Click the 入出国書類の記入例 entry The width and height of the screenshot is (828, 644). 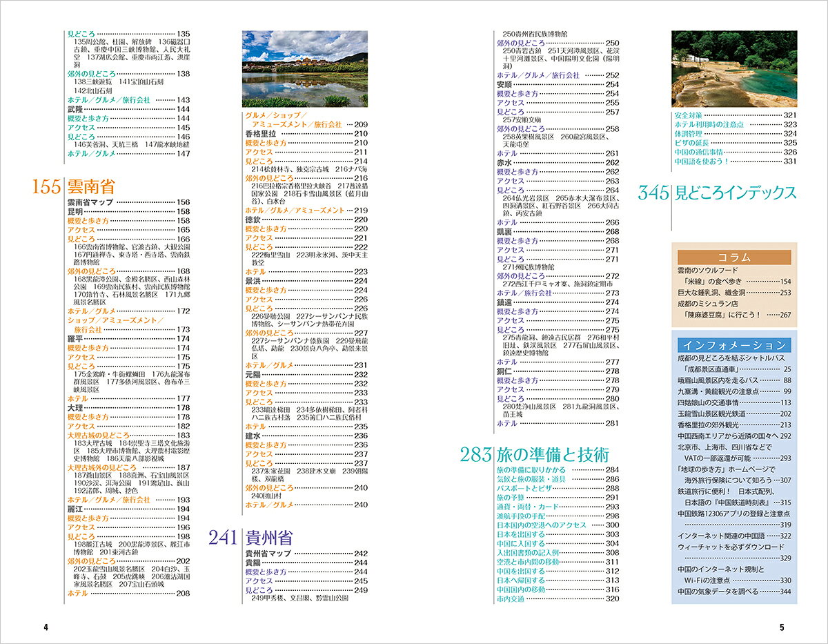(558, 553)
